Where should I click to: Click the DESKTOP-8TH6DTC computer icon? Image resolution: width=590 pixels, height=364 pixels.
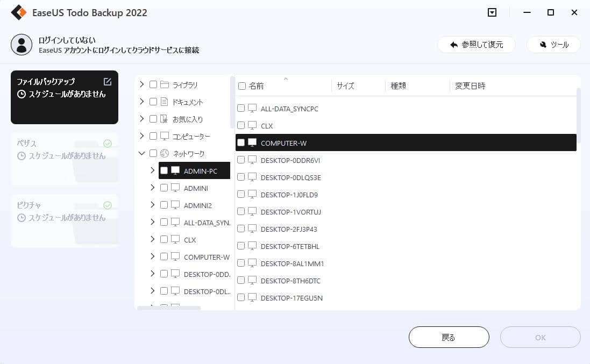(252, 280)
